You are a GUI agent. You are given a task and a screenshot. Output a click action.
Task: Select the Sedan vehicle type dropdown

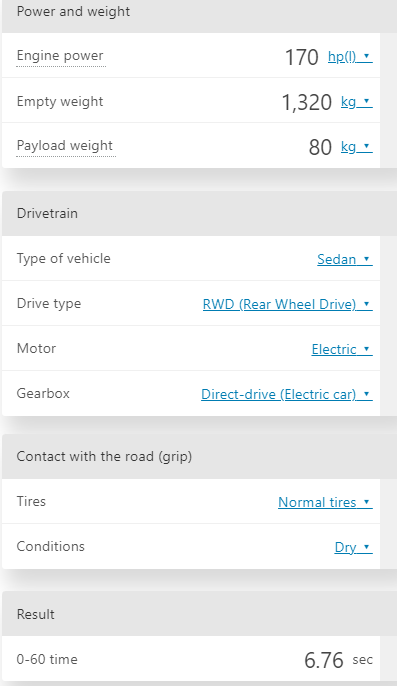[345, 259]
